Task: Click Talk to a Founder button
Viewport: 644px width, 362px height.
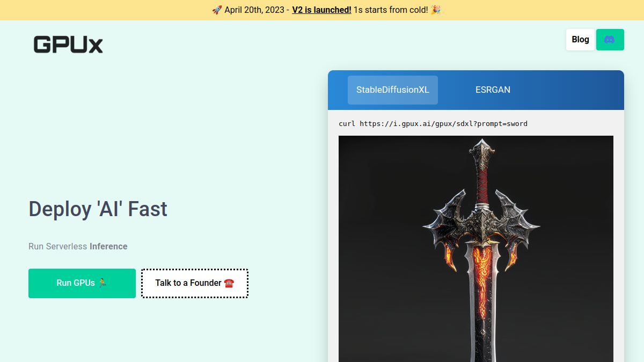Action: tap(195, 283)
